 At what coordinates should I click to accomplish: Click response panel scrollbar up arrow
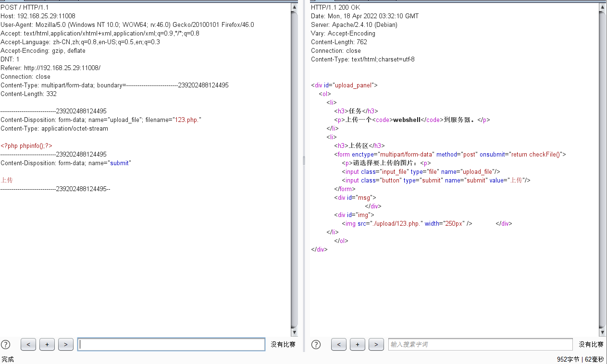[603, 7]
